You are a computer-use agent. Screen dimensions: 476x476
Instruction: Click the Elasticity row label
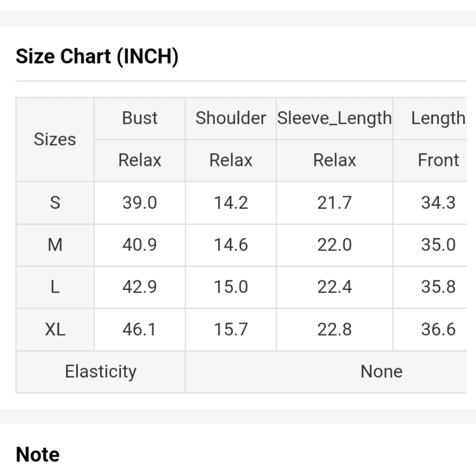101,372
